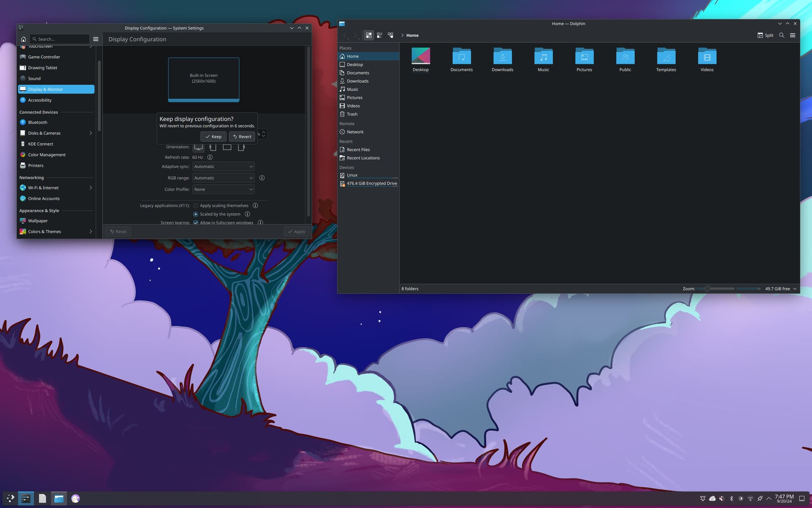Open the Bluetooth tray icon
The image size is (812, 508).
point(731,498)
